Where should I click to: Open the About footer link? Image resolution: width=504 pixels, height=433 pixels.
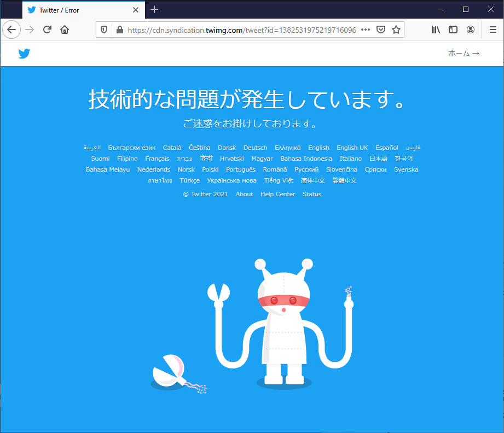click(244, 194)
